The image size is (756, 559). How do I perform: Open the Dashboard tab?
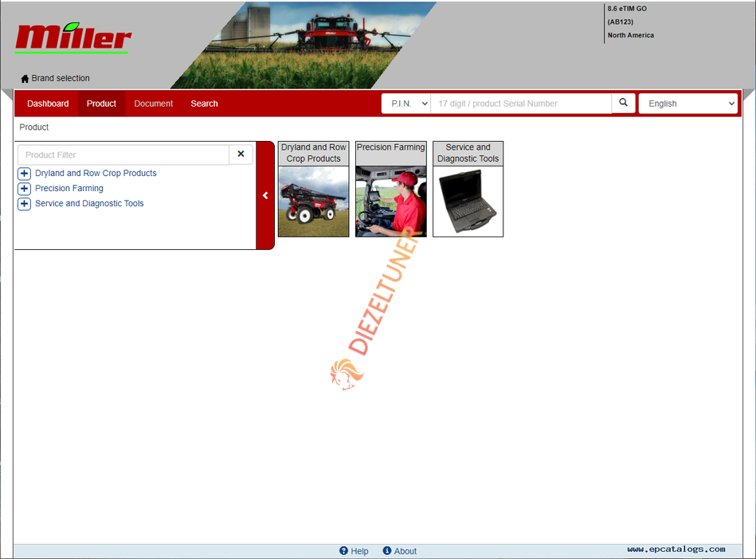point(48,104)
